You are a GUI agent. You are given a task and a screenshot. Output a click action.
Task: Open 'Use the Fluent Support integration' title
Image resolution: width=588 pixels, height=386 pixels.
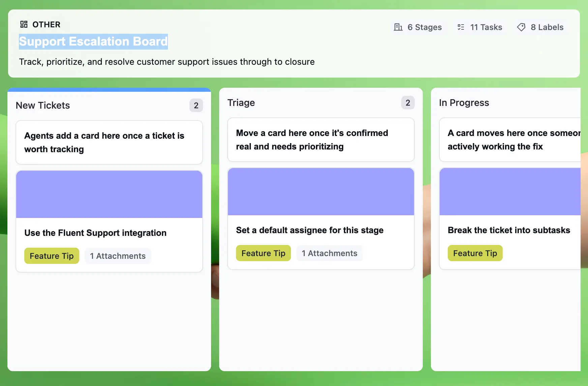tap(95, 233)
